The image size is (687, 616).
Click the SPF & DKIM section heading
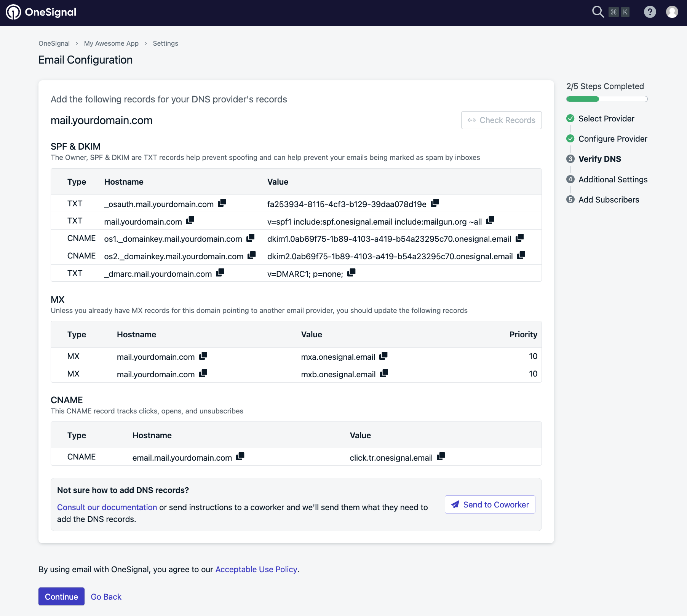point(75,147)
